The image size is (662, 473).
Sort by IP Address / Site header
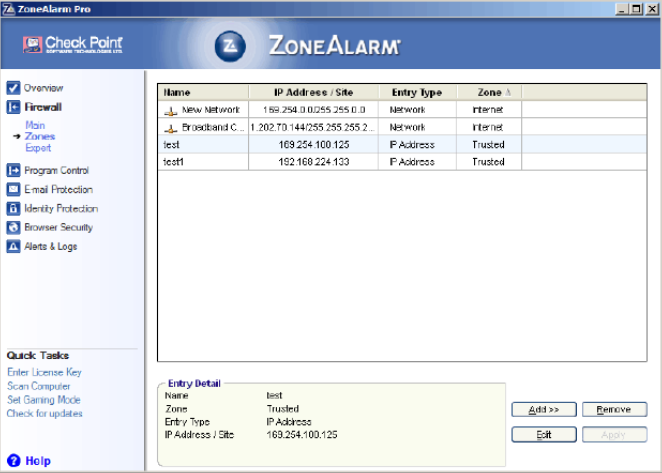pyautogui.click(x=314, y=92)
